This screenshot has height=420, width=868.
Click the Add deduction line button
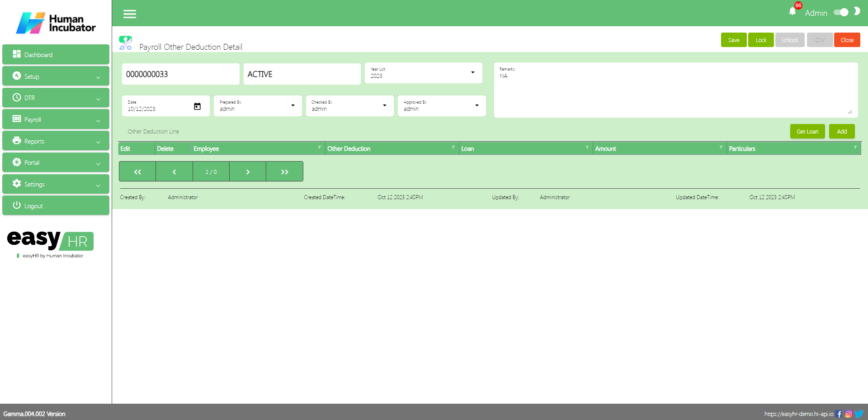click(x=842, y=131)
